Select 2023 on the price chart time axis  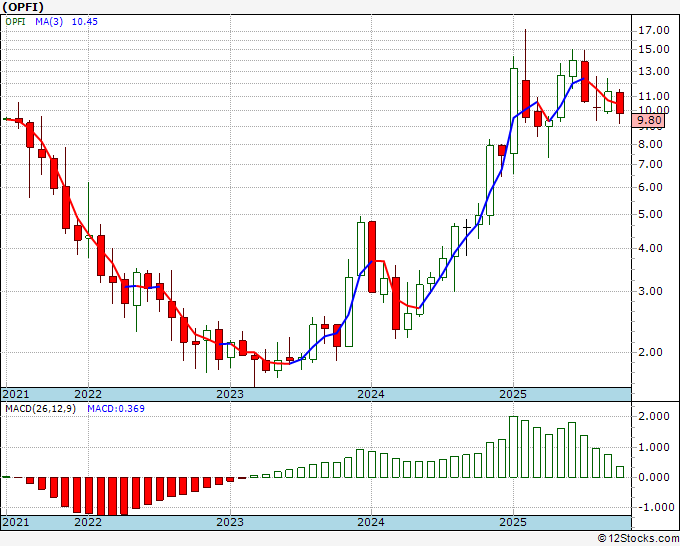230,394
